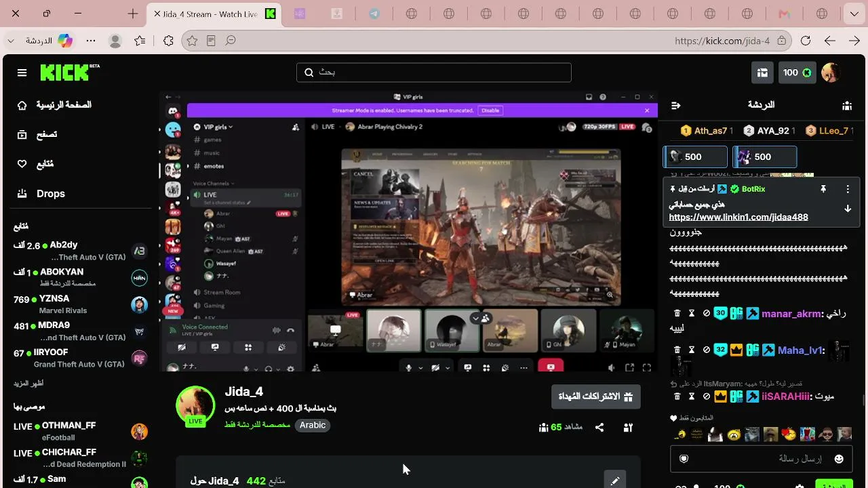Viewport: 868px width, 488px height.
Task: Switch to the Telegram browser tab
Action: 374,14
